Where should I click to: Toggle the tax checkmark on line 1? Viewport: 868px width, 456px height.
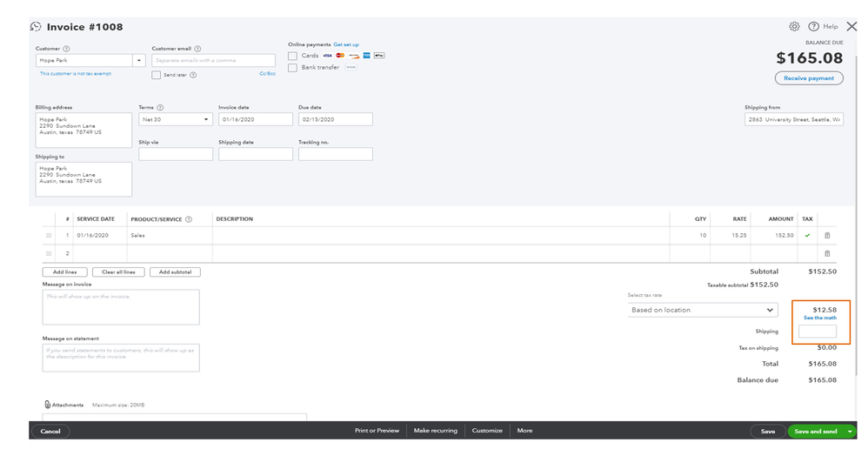tap(808, 236)
